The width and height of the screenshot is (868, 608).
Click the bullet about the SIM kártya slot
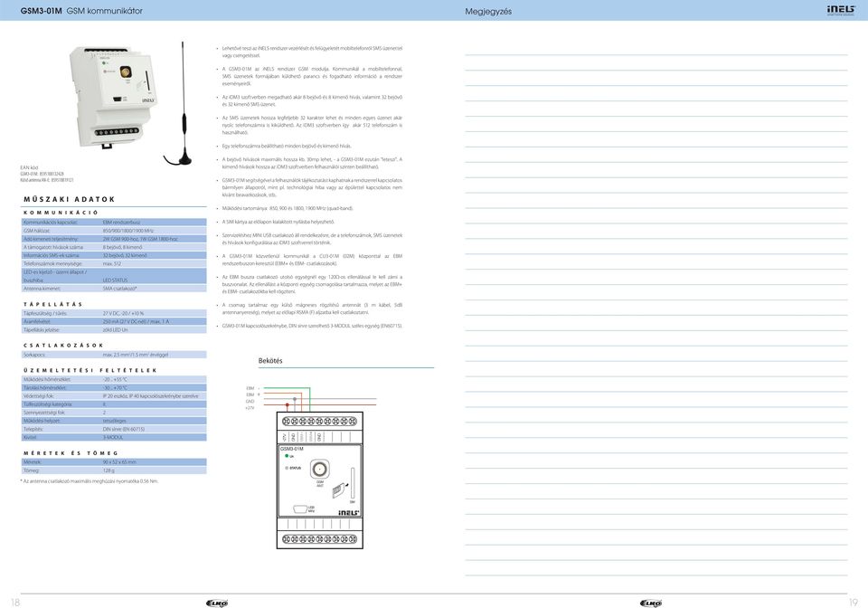(x=278, y=222)
